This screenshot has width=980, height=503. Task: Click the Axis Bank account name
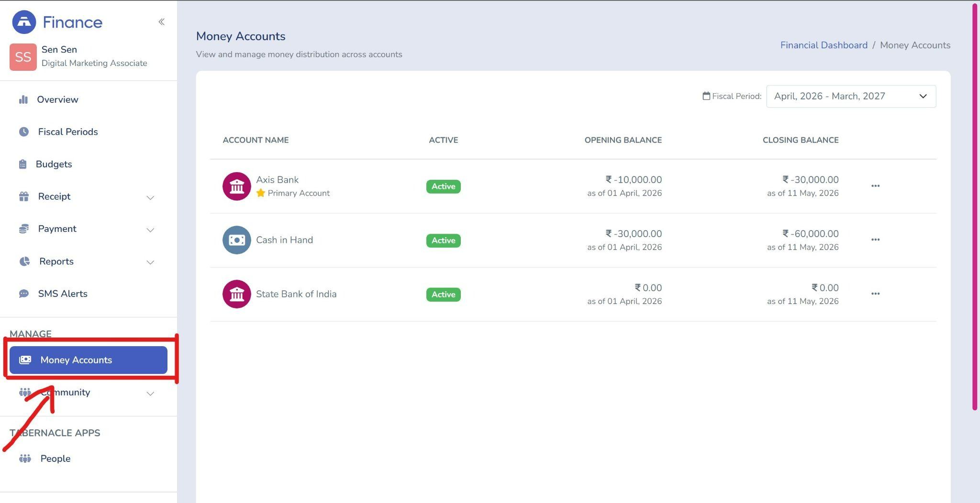[x=277, y=180]
